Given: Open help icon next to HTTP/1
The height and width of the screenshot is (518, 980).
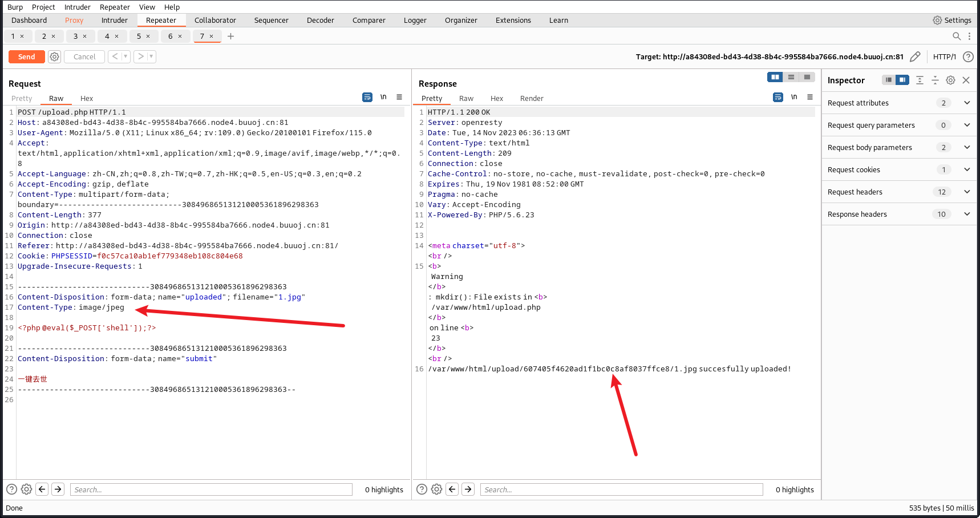Looking at the screenshot, I should click(968, 56).
